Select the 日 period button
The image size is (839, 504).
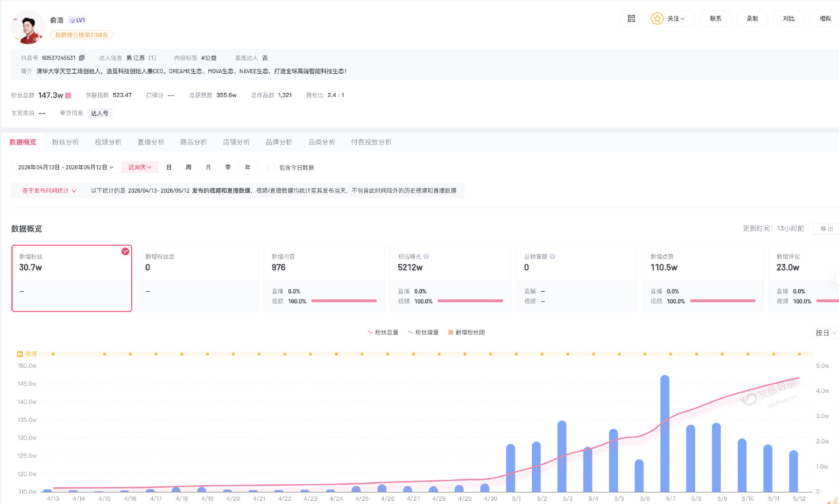169,168
